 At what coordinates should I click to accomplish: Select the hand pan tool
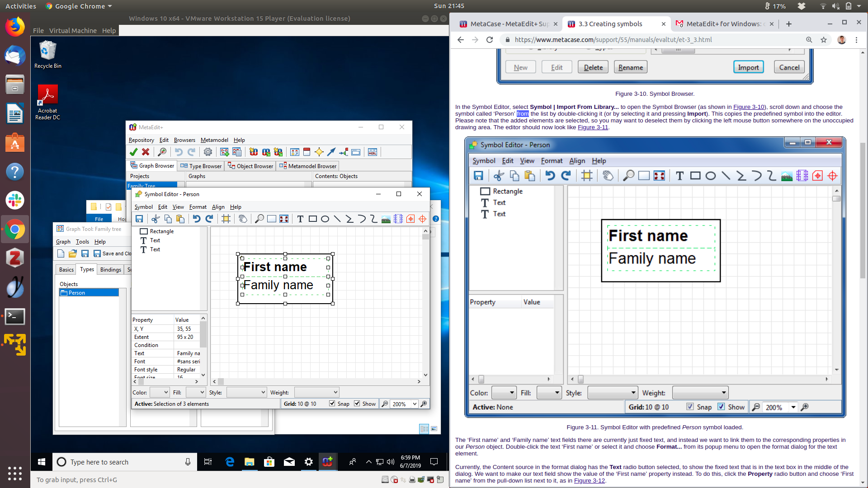coord(243,219)
